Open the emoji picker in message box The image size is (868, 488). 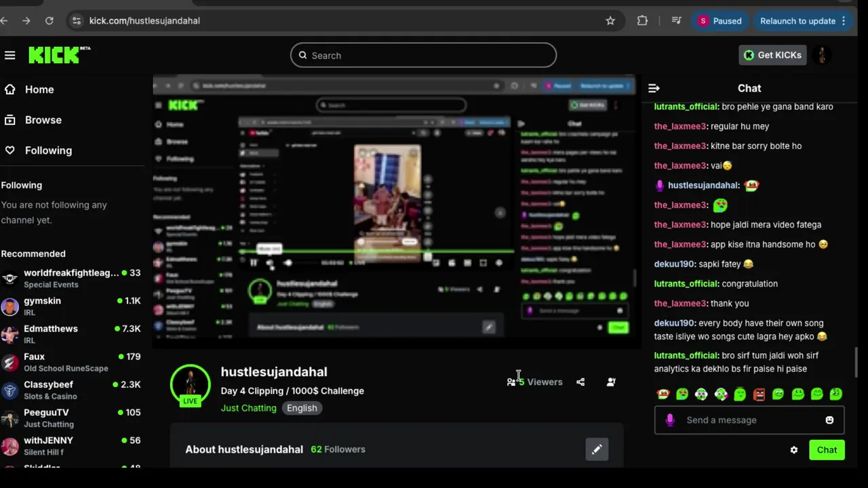click(x=829, y=420)
